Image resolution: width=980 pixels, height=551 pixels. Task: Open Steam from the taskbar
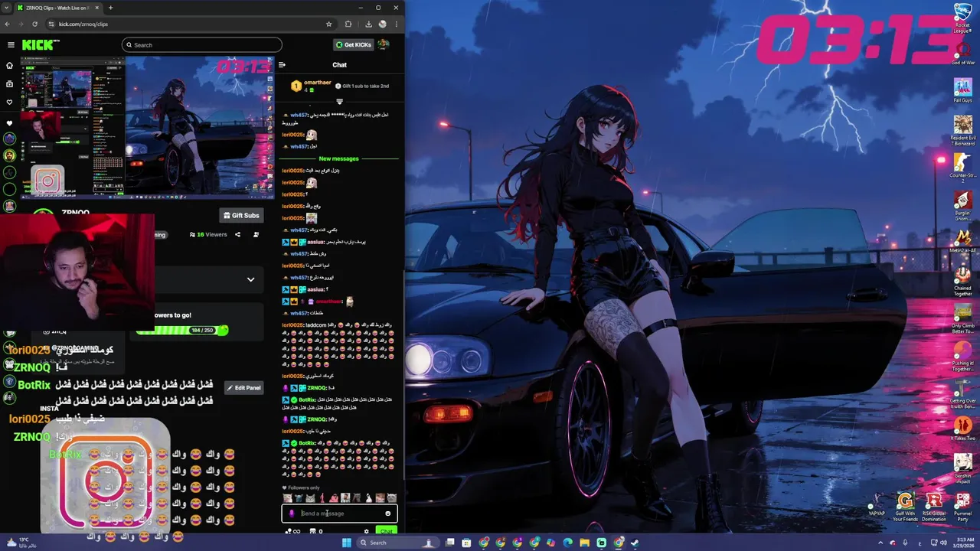tap(635, 543)
